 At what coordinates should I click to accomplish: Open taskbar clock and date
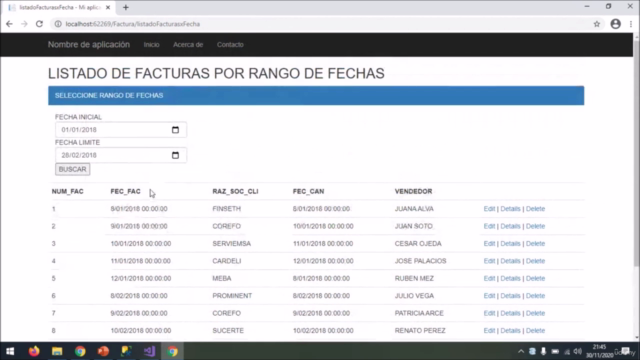click(600, 351)
